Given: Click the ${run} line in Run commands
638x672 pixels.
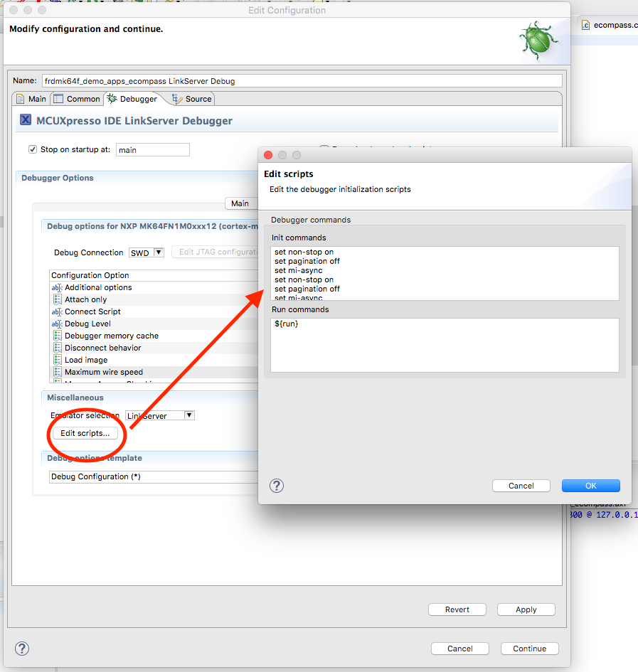Looking at the screenshot, I should (287, 324).
